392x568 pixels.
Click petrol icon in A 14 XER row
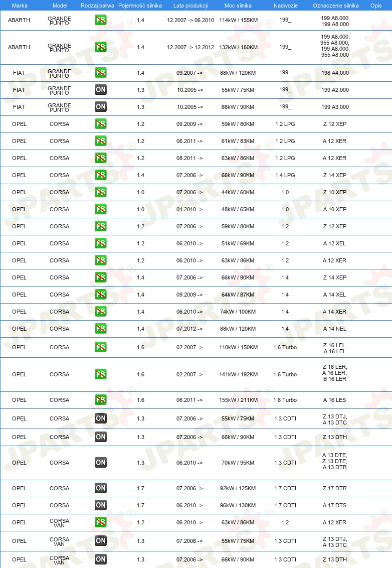(x=101, y=311)
